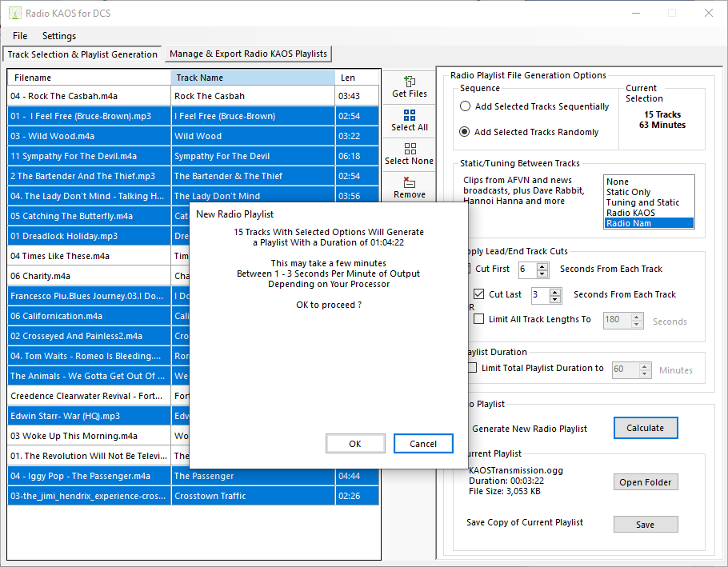
Task: Click the Remove tracks icon button
Action: click(409, 187)
